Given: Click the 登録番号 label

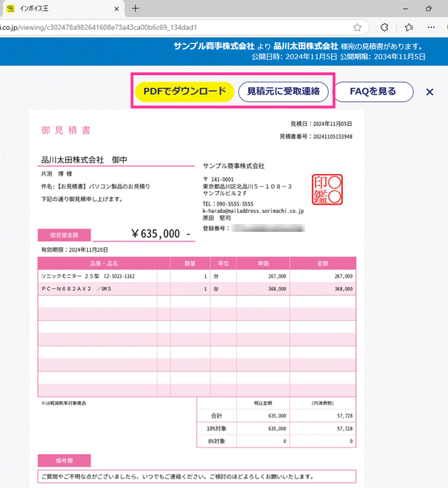Looking at the screenshot, I should [216, 228].
